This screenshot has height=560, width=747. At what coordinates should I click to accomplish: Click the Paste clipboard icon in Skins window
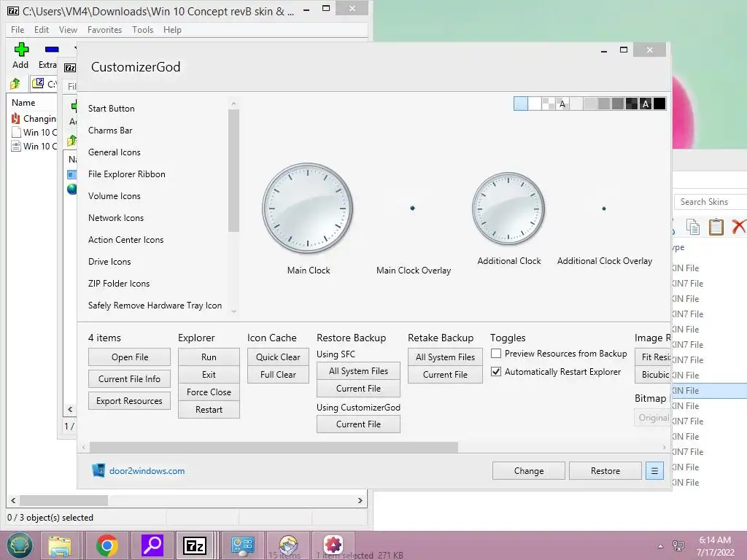click(x=716, y=227)
